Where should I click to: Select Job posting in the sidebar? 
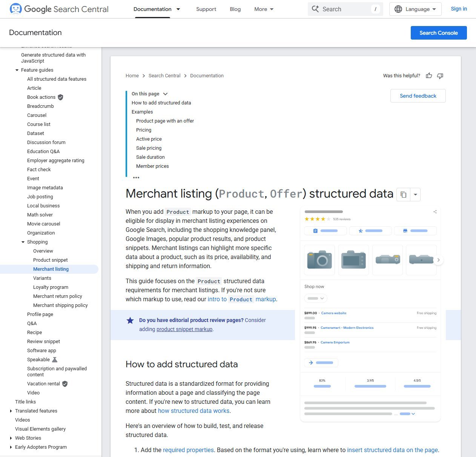(40, 197)
